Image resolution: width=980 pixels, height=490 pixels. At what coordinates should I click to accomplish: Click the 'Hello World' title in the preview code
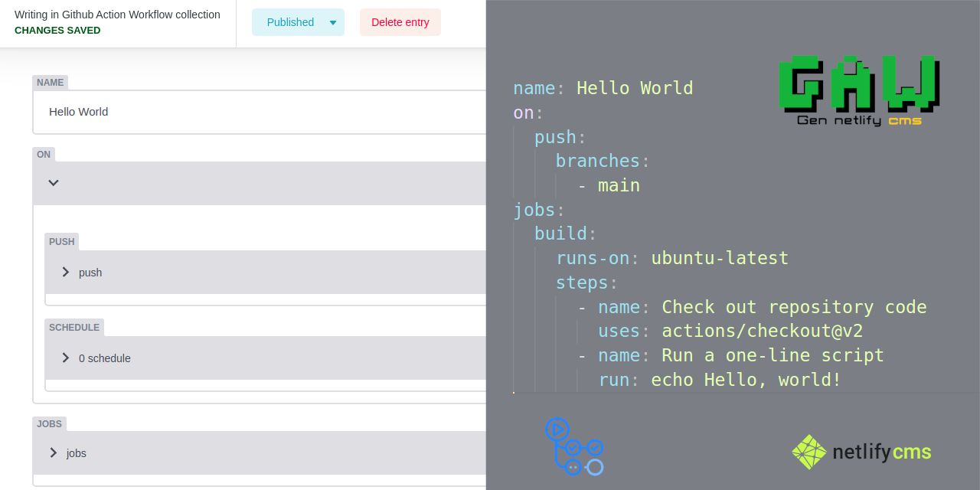tap(635, 88)
